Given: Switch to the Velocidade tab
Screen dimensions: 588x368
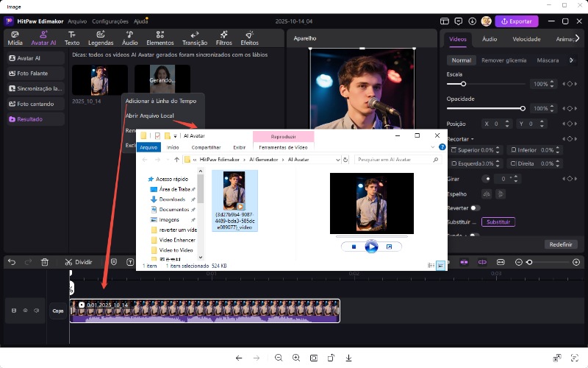Looking at the screenshot, I should pyautogui.click(x=526, y=39).
